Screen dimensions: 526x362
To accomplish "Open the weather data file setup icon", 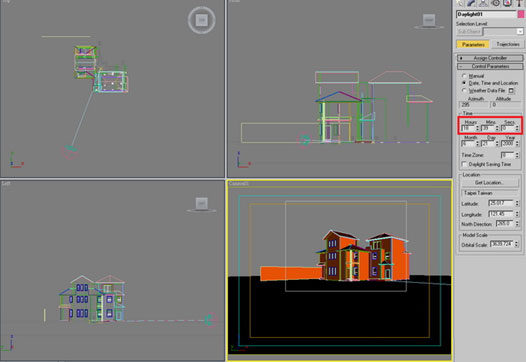I will pyautogui.click(x=511, y=91).
